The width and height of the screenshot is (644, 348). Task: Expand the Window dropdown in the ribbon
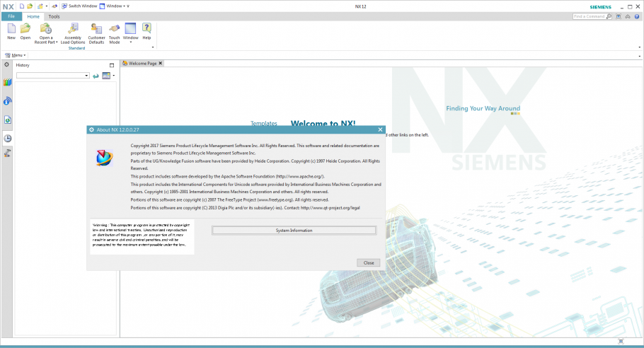(x=130, y=42)
